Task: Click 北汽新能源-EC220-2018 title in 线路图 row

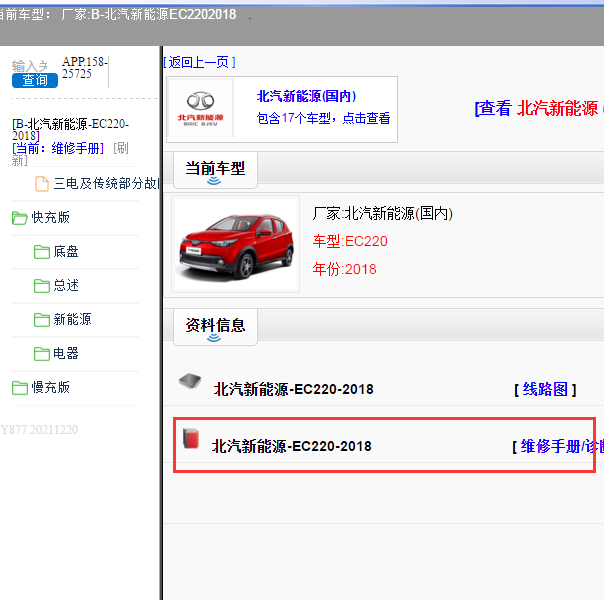Action: click(x=294, y=389)
